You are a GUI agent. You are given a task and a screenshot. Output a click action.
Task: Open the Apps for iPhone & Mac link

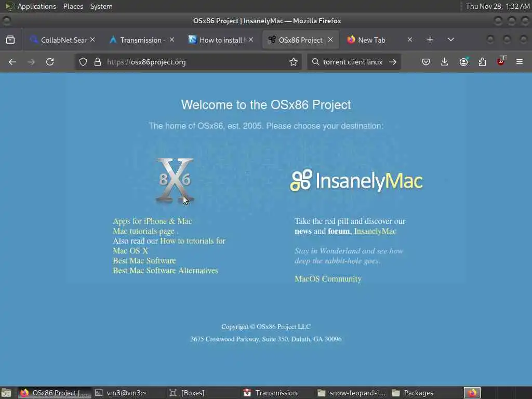[152, 221]
